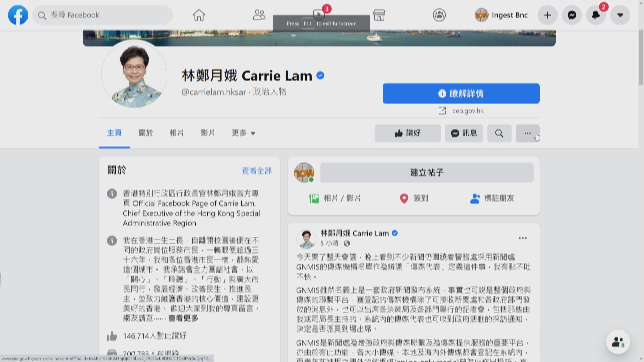Click the Facebook logo
Viewport: 644px width, 362px height.
tap(18, 15)
